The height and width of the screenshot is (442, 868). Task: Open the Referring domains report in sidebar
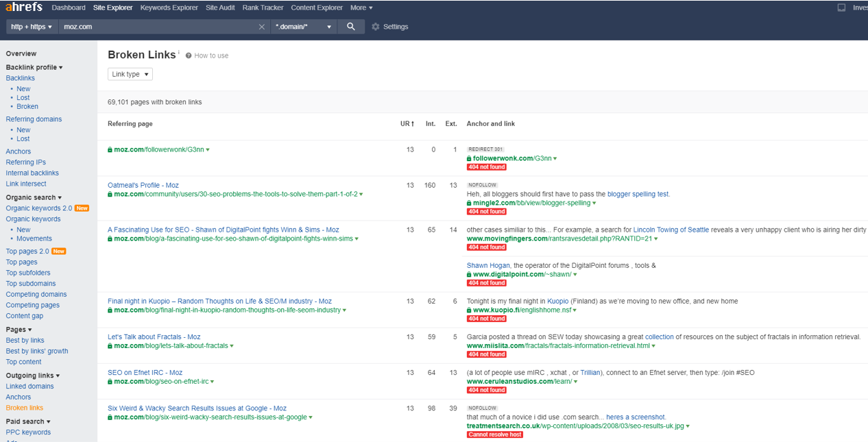click(x=34, y=119)
